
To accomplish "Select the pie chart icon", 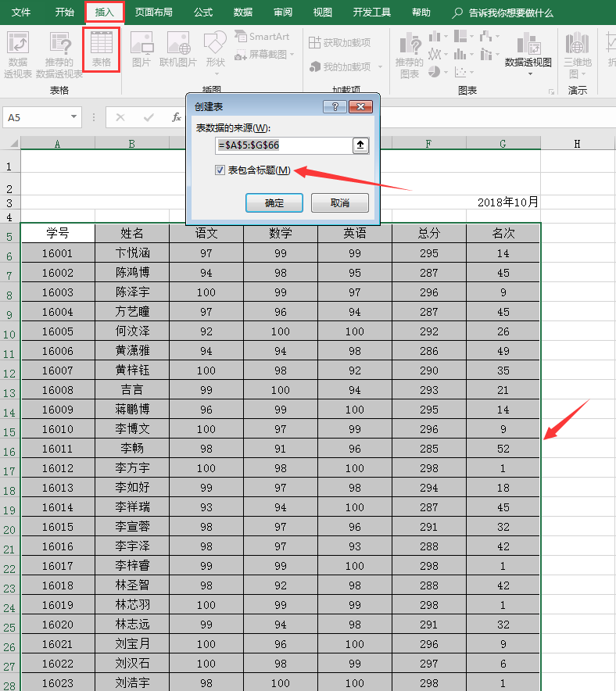I will pos(435,71).
